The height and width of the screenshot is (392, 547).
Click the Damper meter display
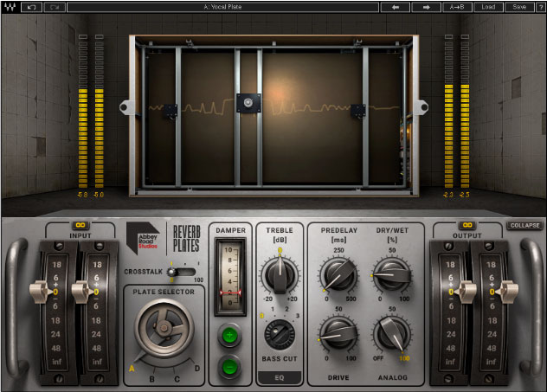coord(230,277)
